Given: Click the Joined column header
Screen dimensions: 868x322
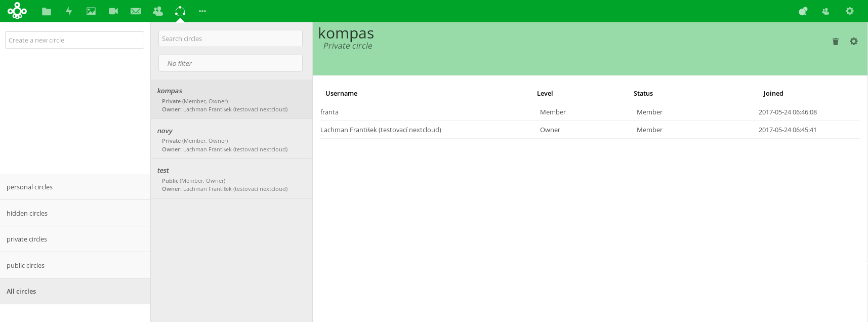Looking at the screenshot, I should 773,93.
